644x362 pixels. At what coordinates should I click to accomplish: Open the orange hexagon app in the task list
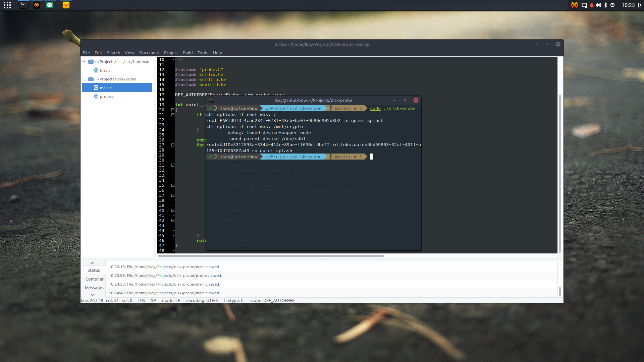(37, 5)
